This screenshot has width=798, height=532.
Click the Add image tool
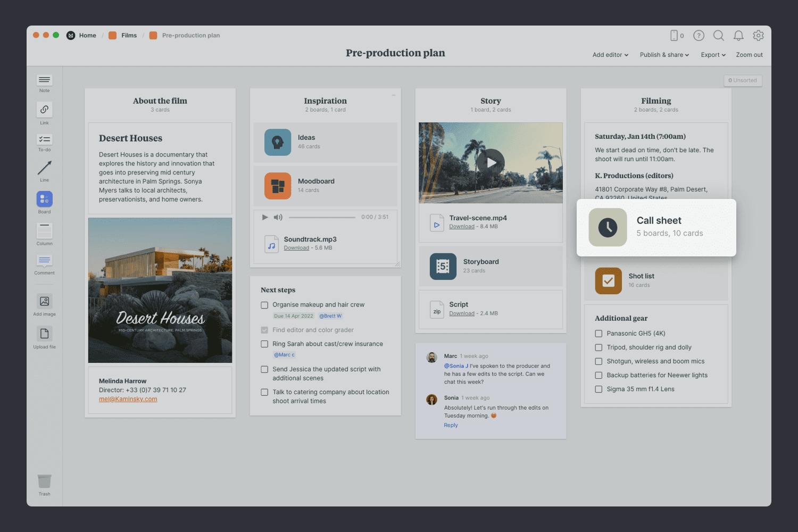[x=44, y=302]
